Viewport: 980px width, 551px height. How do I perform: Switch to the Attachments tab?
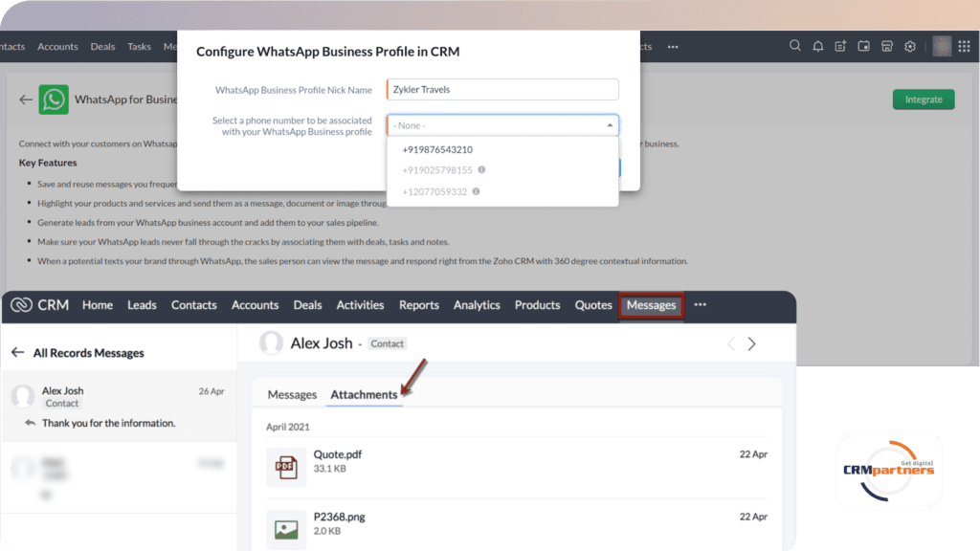tap(364, 394)
